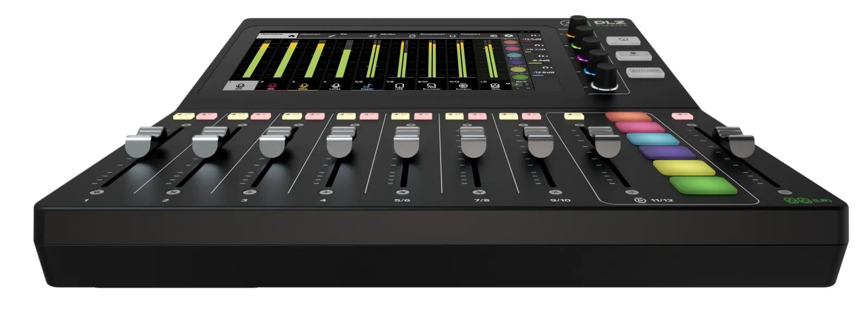Select the LR Main output icon on screen
The image size is (868, 312).
click(495, 86)
